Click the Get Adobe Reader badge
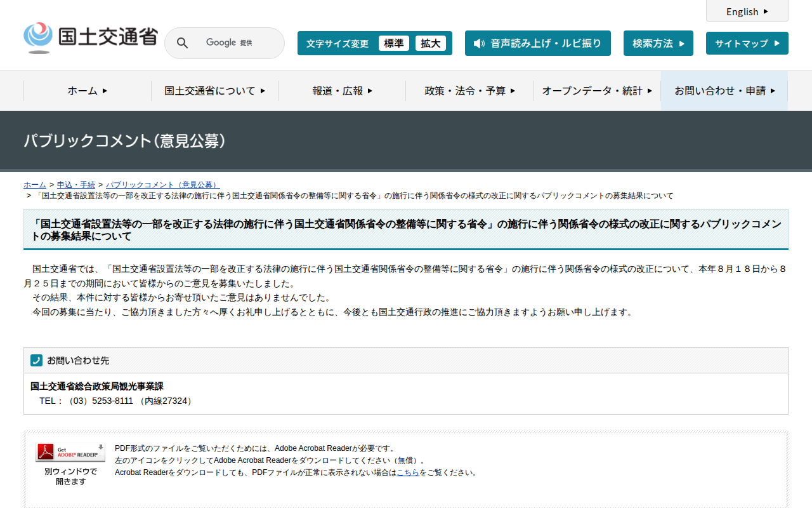The height and width of the screenshot is (508, 812). tap(70, 453)
